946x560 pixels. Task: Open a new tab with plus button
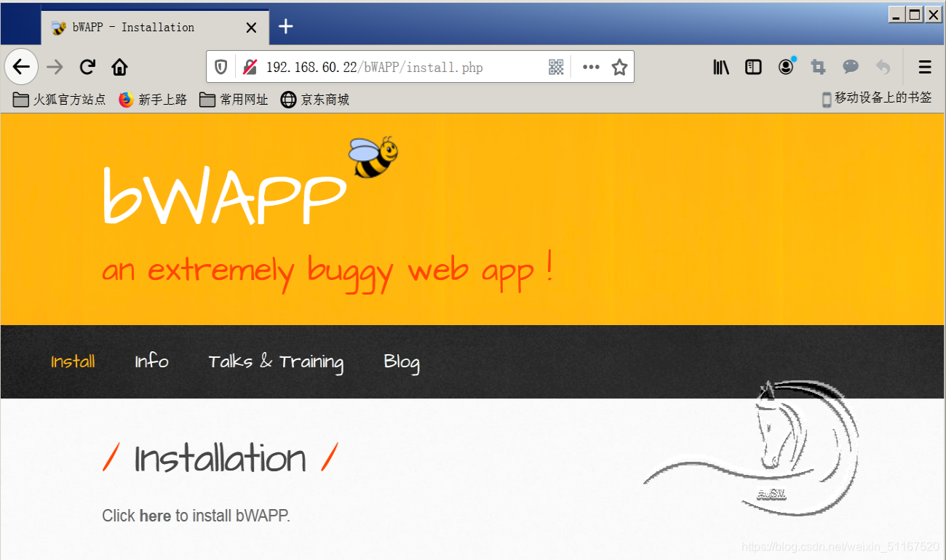(x=286, y=27)
